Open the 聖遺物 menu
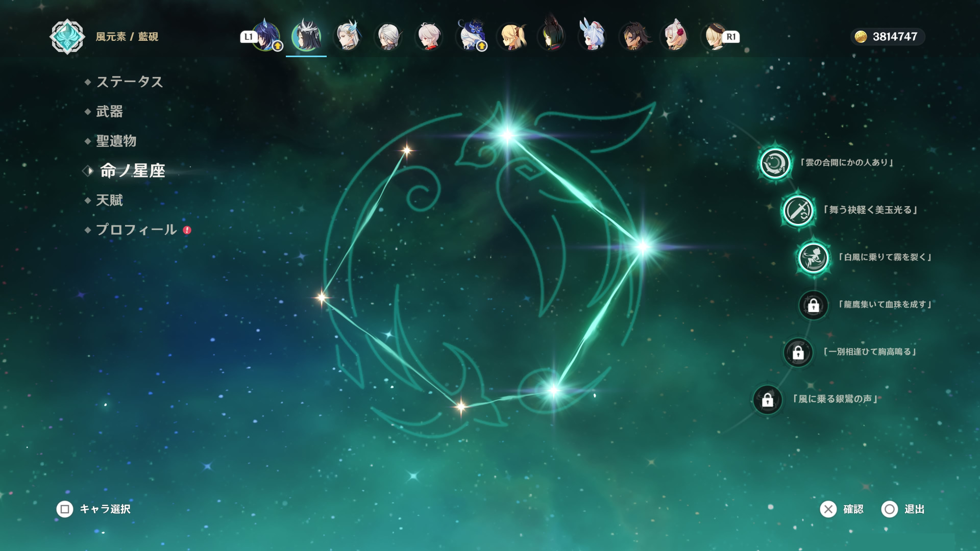This screenshot has width=980, height=551. click(116, 141)
